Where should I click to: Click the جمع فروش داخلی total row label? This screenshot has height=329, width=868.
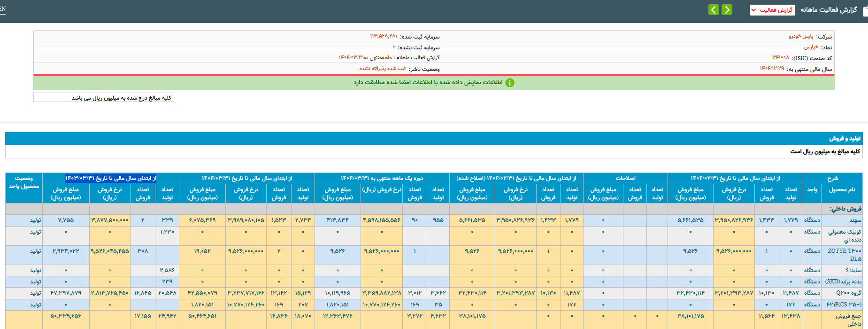click(848, 320)
